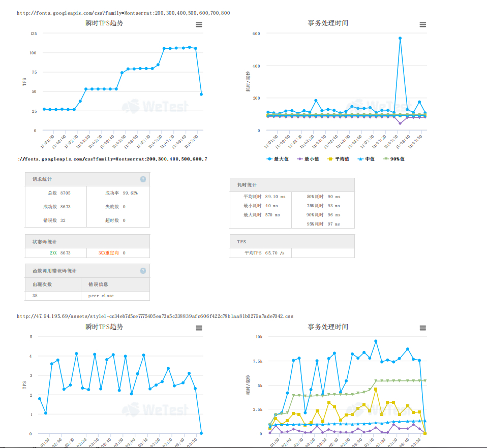The width and height of the screenshot is (487, 448).
Task: Click the googleapis Montserrat URL at top
Action: 124,13
